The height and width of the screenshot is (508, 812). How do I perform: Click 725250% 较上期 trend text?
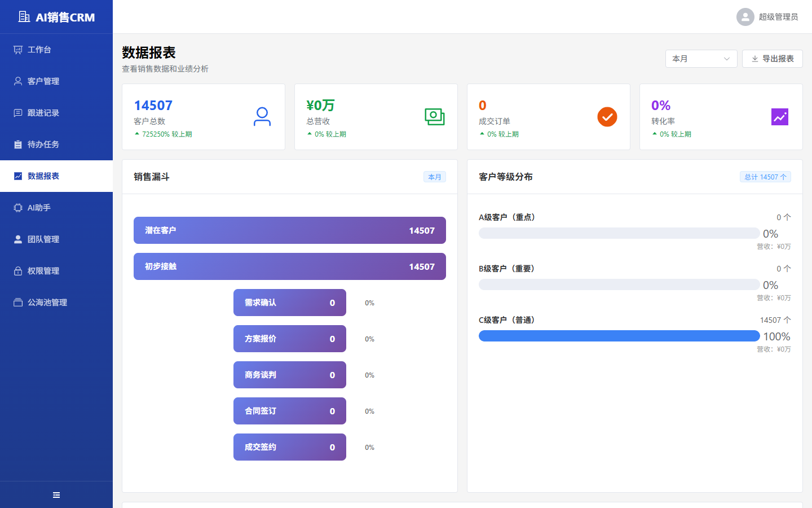click(x=167, y=134)
